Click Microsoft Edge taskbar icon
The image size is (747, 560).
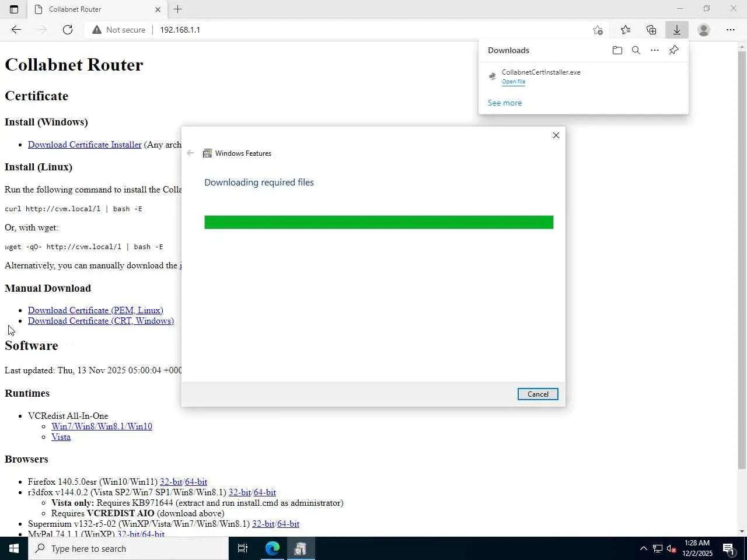(273, 548)
